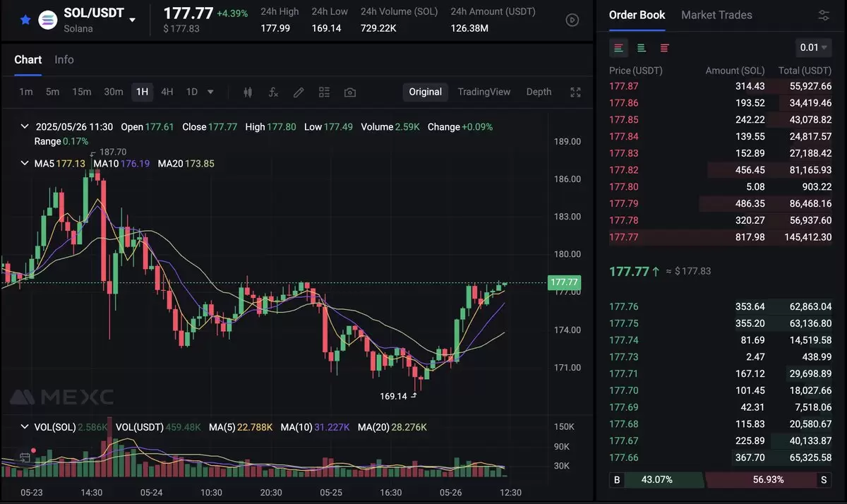Open the chart layout settings icon
This screenshot has height=504, width=847.
[324, 92]
